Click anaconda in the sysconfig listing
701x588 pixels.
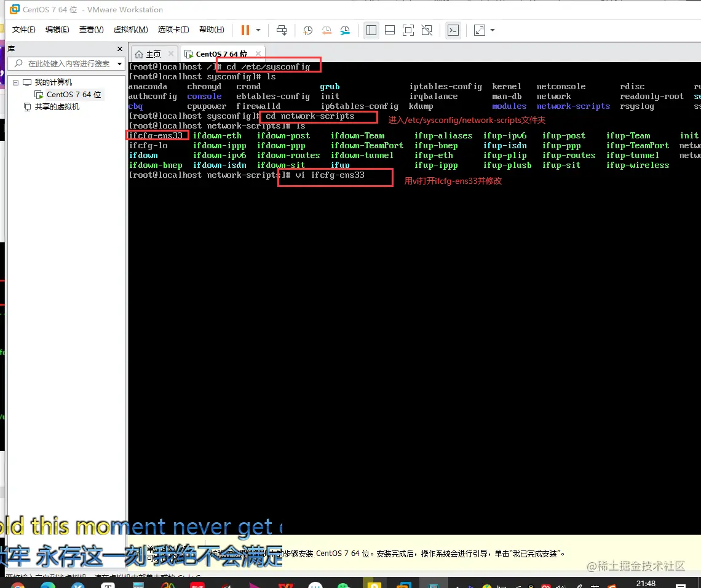click(148, 86)
